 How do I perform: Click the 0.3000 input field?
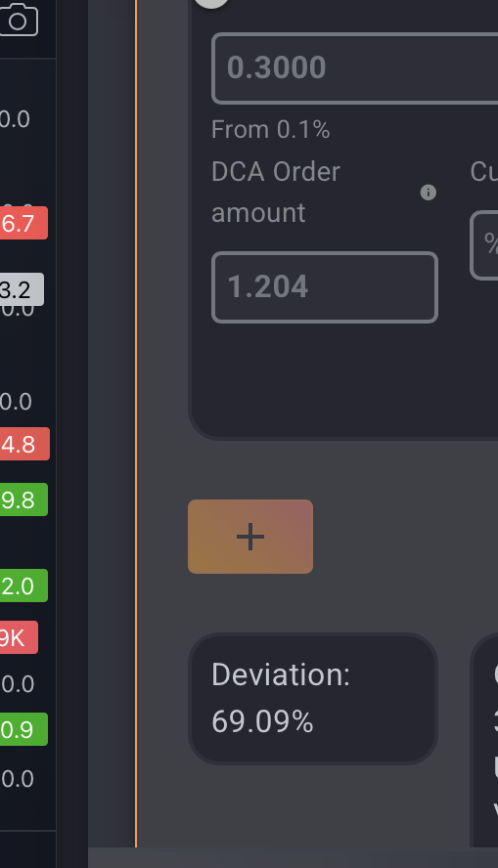(354, 68)
